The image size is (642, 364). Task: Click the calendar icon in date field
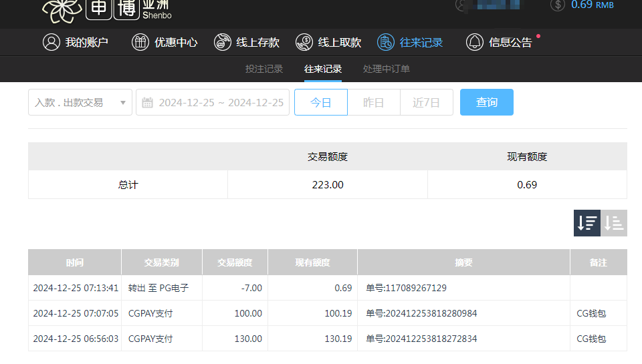pos(147,103)
